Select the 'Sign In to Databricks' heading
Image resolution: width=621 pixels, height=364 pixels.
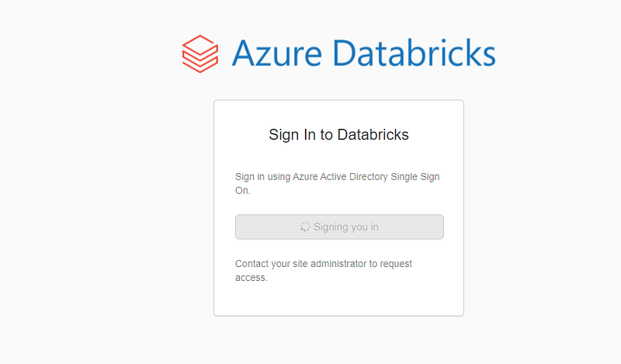click(338, 135)
